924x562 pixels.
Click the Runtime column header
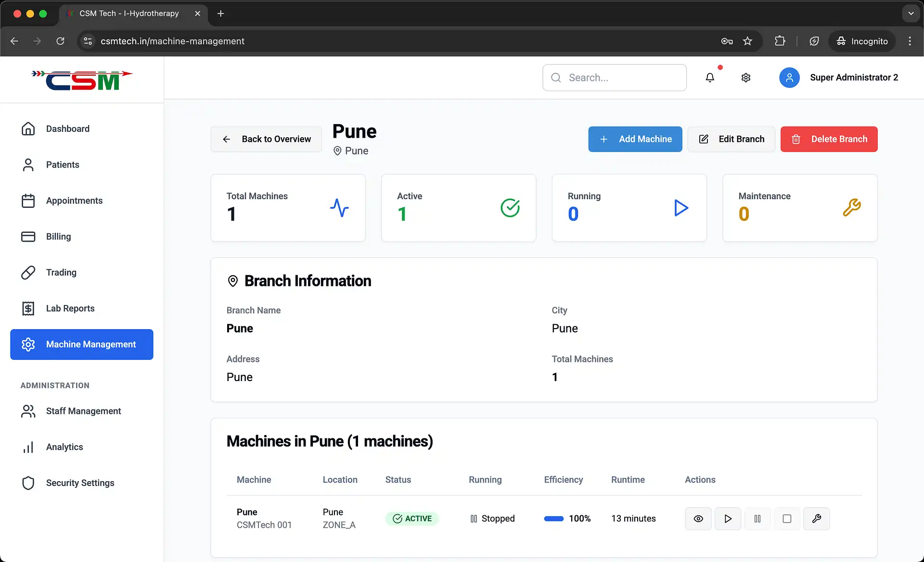[x=628, y=480]
